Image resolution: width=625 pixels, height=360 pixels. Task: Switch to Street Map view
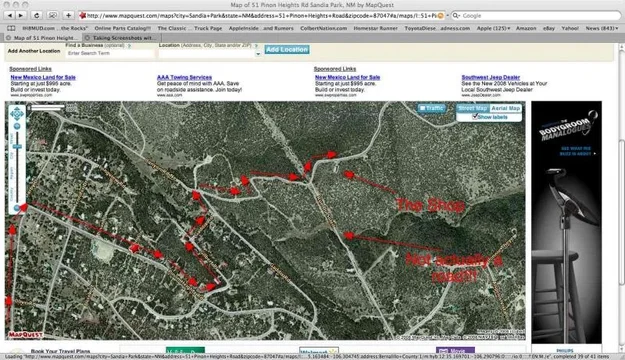(472, 108)
